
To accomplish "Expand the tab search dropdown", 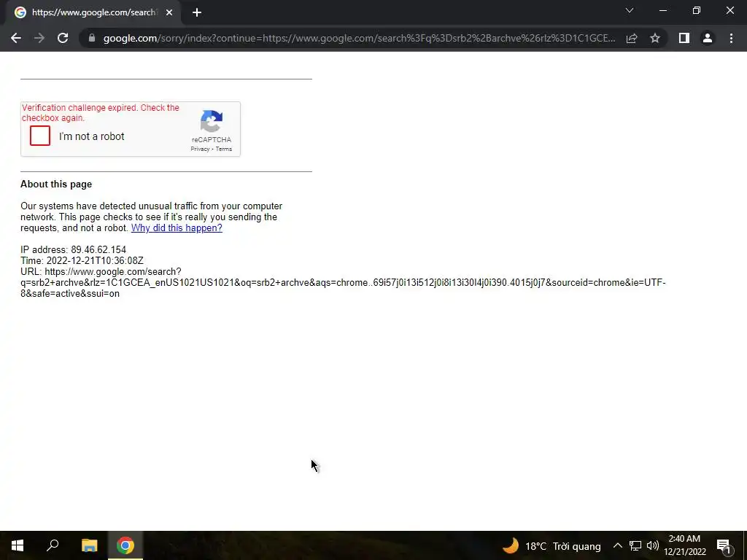I will point(630,10).
